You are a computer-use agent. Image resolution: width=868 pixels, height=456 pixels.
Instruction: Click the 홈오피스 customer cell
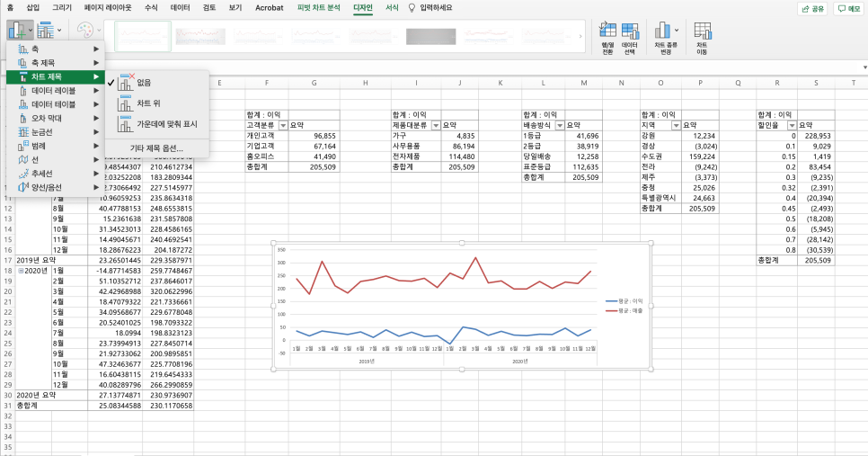click(x=267, y=156)
